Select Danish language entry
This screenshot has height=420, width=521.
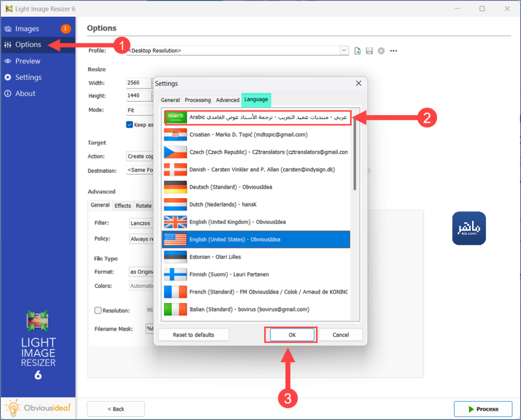(256, 170)
